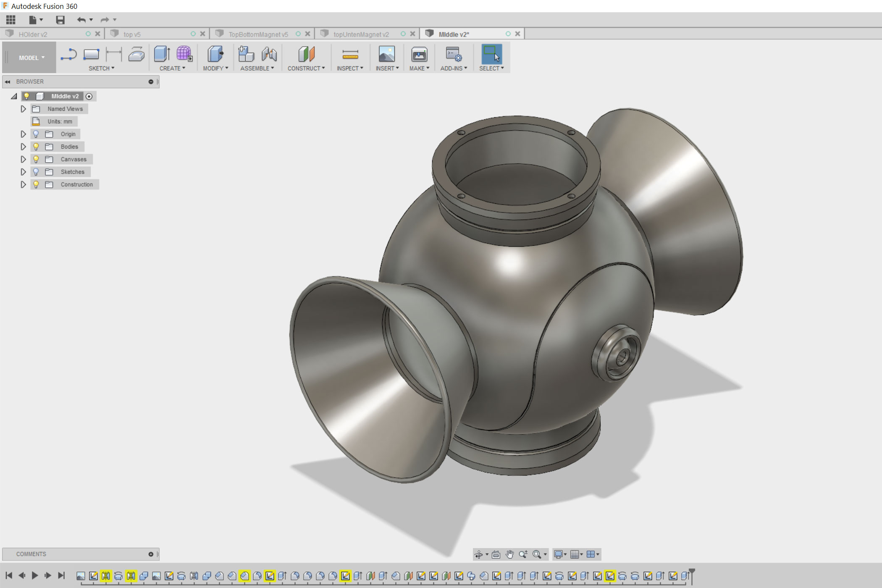Click the Insert Decal image icon
The height and width of the screenshot is (588, 882).
386,55
